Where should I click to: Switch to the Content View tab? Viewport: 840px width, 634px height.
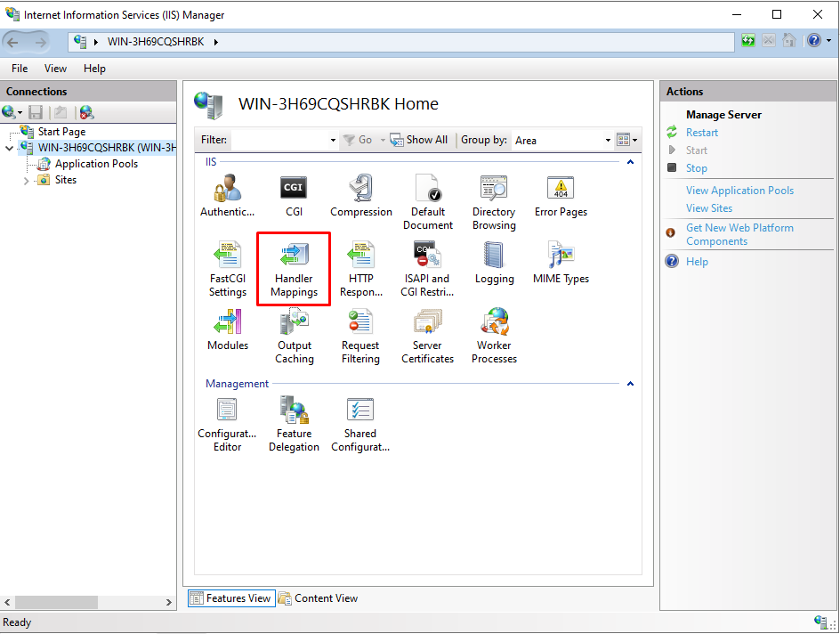click(319, 598)
